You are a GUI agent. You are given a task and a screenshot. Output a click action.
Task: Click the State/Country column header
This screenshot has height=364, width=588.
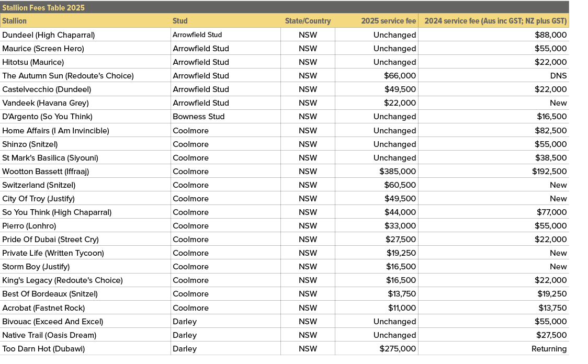click(308, 21)
